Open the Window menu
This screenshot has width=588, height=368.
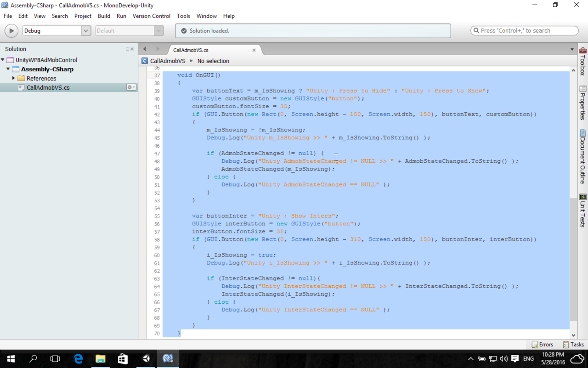tap(207, 16)
